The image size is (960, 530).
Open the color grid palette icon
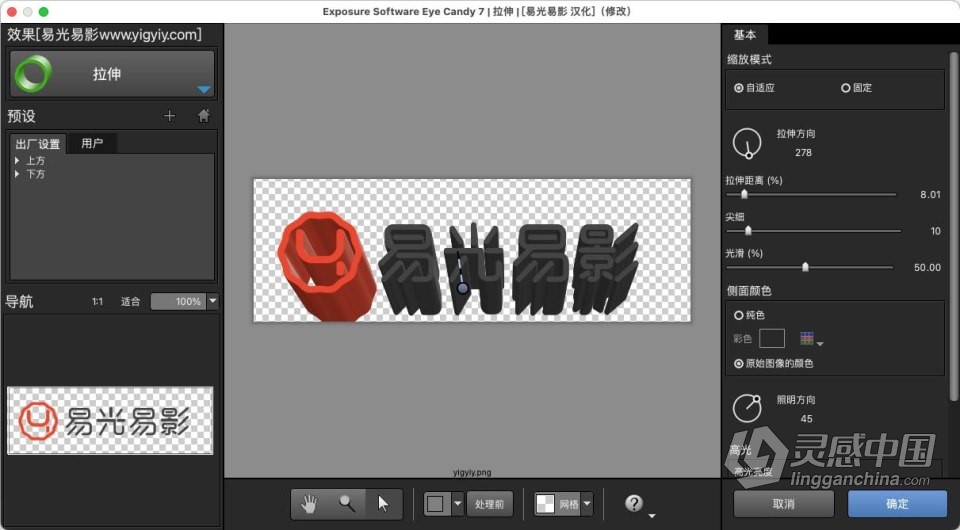[807, 338]
